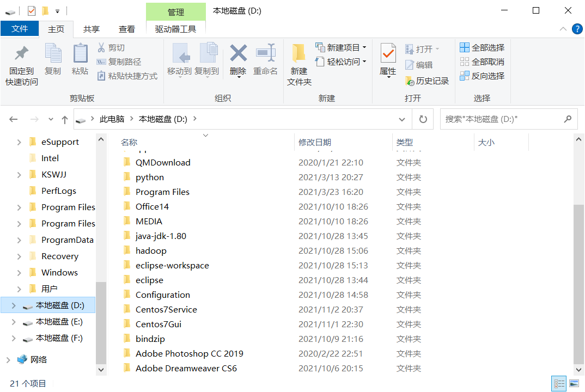Switch to large thumbnails view in status bar

[x=574, y=383]
